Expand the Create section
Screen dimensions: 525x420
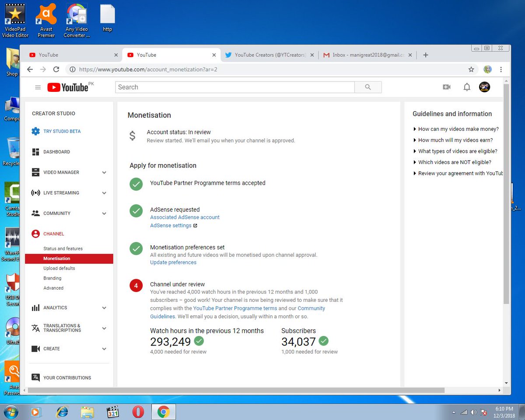click(x=104, y=349)
